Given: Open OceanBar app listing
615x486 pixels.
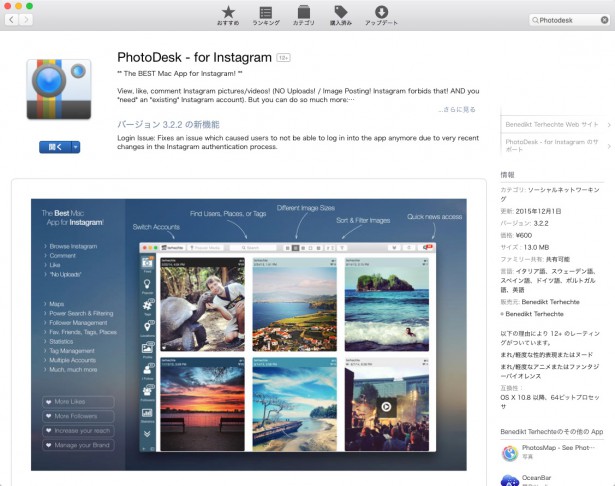Looking at the screenshot, I should point(536,478).
